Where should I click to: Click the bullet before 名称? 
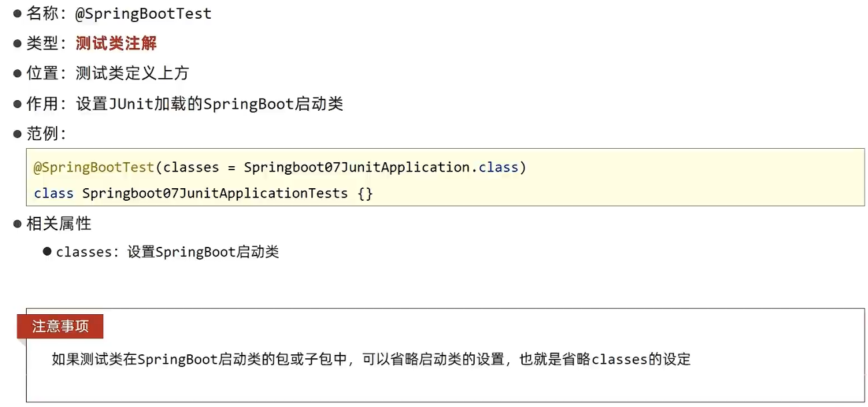point(18,13)
